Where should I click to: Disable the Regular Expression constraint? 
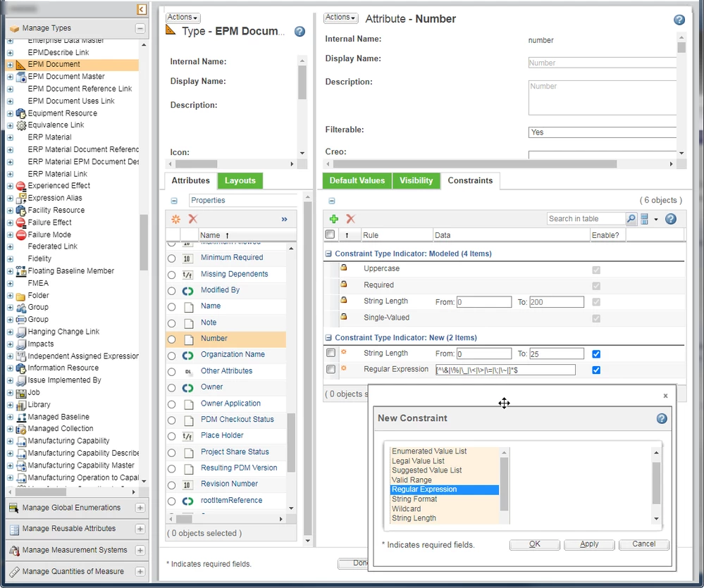[596, 370]
